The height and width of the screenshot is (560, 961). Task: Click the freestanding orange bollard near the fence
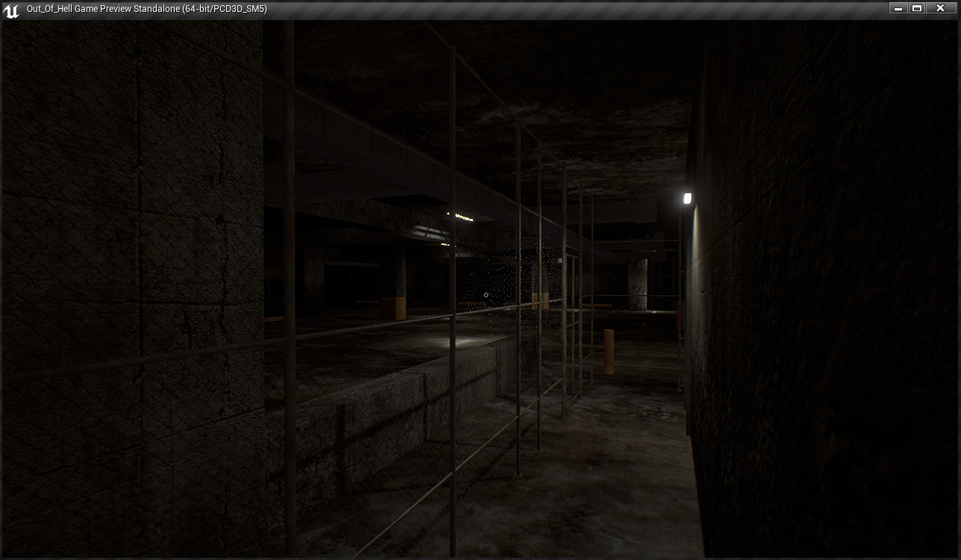pos(609,352)
